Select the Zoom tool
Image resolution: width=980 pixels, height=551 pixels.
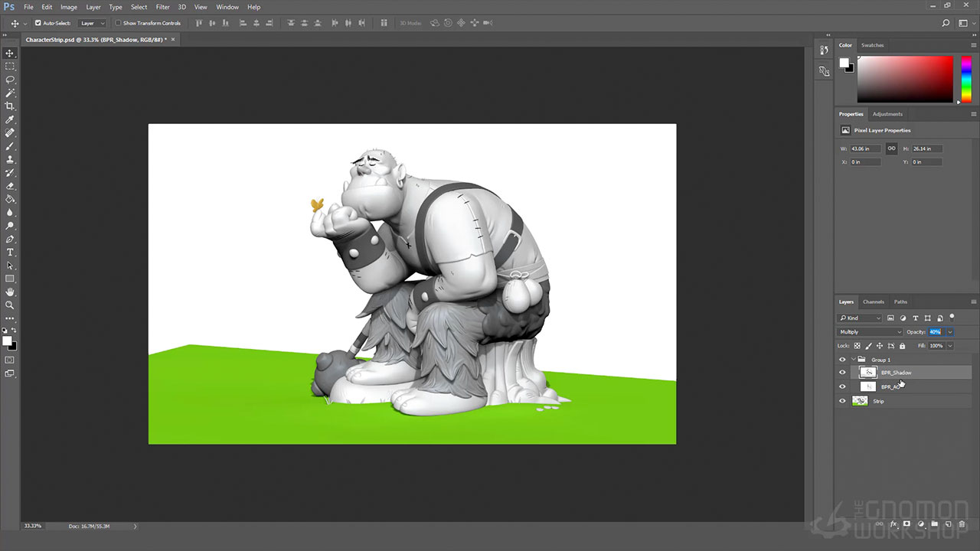click(x=10, y=305)
